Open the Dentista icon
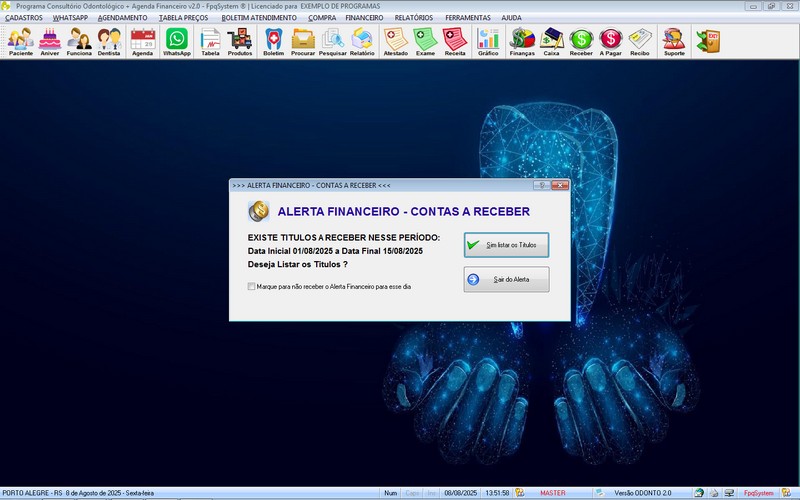 [x=109, y=42]
